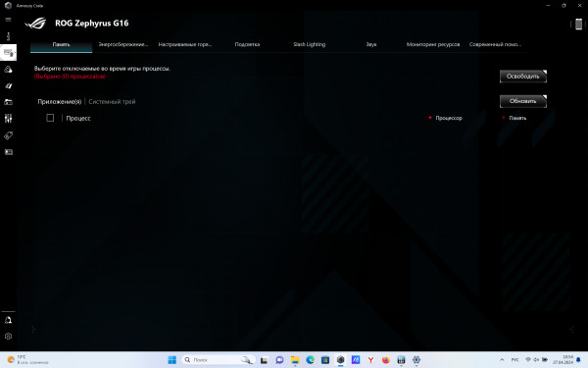Open the Мониторинг ресурсов tab

click(x=433, y=44)
